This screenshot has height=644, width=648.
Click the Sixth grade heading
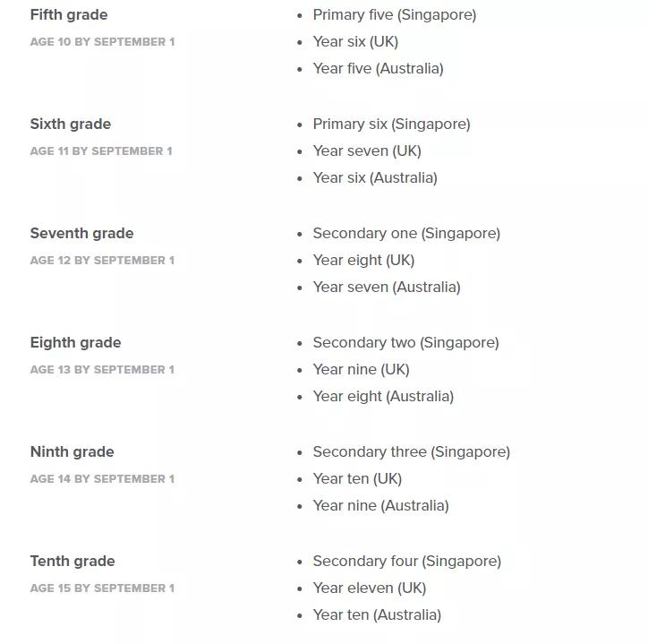coord(71,125)
